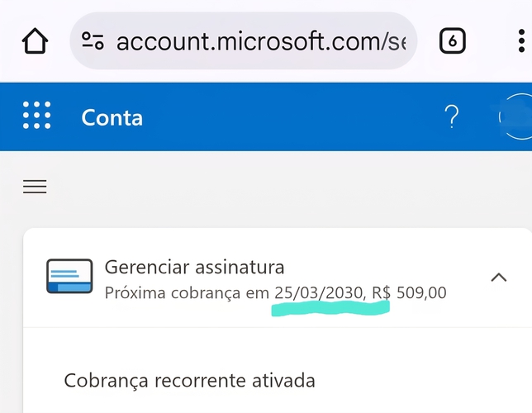Tap the browser home icon

(x=34, y=40)
